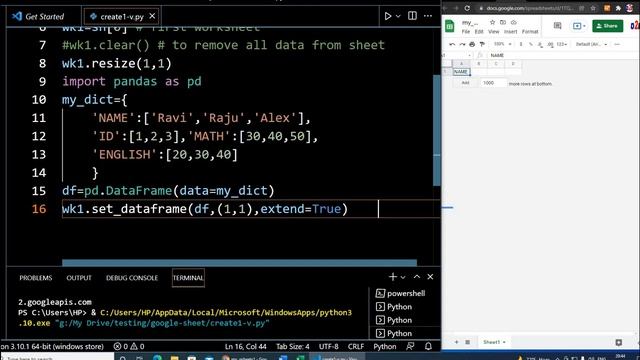
Task: Maximize the terminal panel with chevron up
Action: [x=417, y=277]
